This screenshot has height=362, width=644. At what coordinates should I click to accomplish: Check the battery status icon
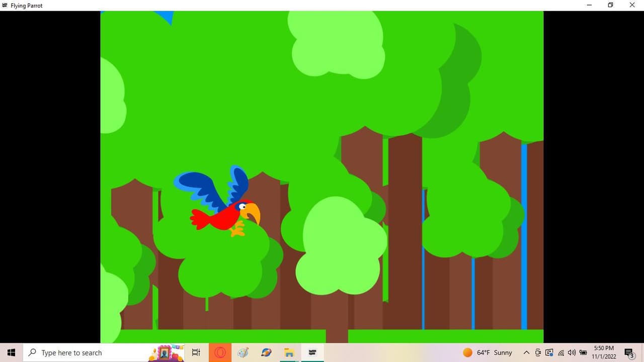click(x=583, y=352)
